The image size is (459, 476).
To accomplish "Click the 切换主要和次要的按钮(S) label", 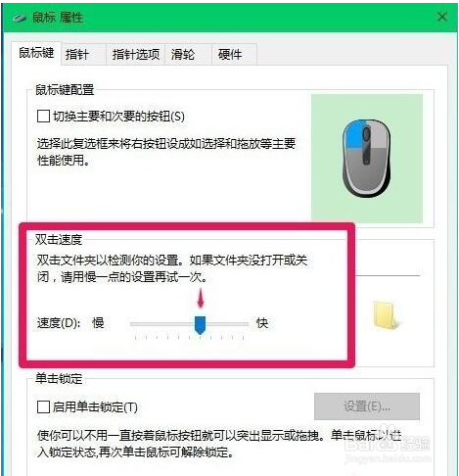I will (118, 117).
